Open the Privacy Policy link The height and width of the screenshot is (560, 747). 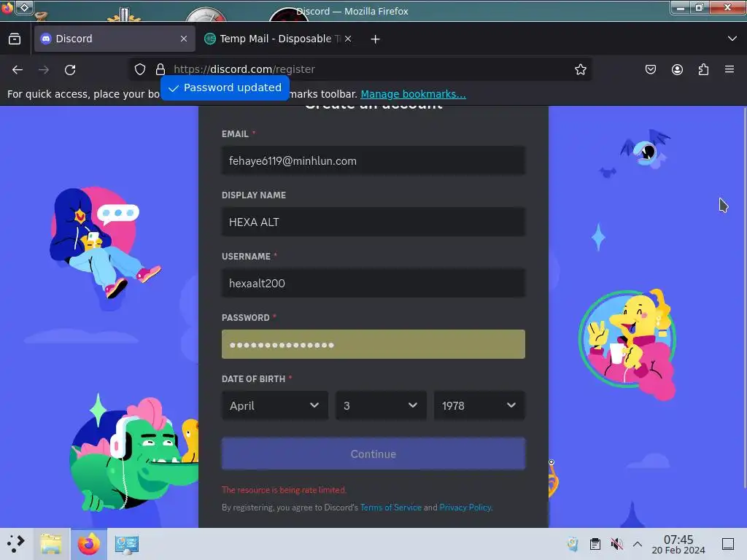pos(465,507)
